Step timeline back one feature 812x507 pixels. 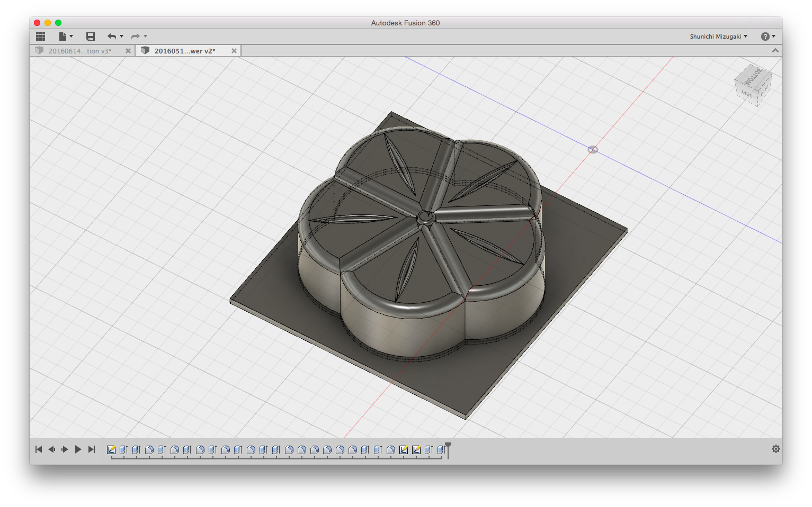tap(52, 449)
